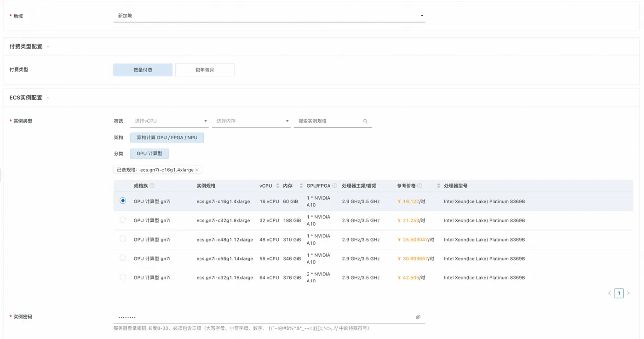Click the 处理器型号 column header
644x339 pixels.
click(x=456, y=186)
